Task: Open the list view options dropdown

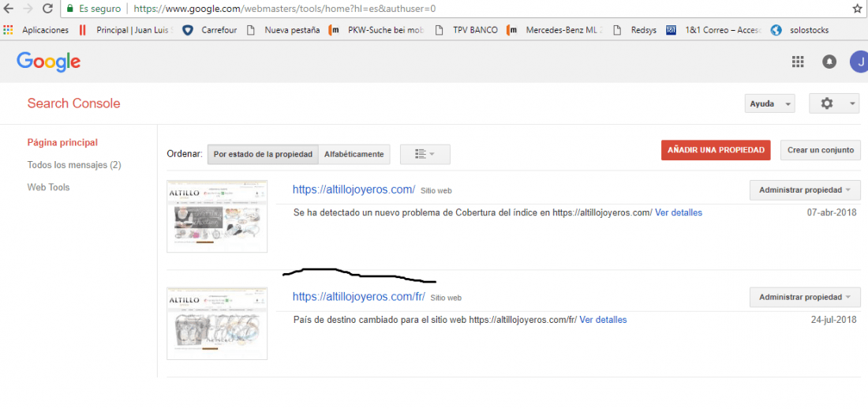Action: click(425, 154)
